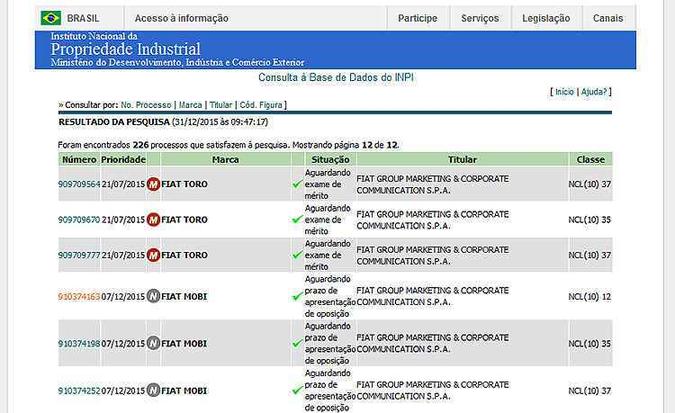The width and height of the screenshot is (675, 413).
Task: Click the green checkmark in row 910374163
Action: (x=297, y=296)
